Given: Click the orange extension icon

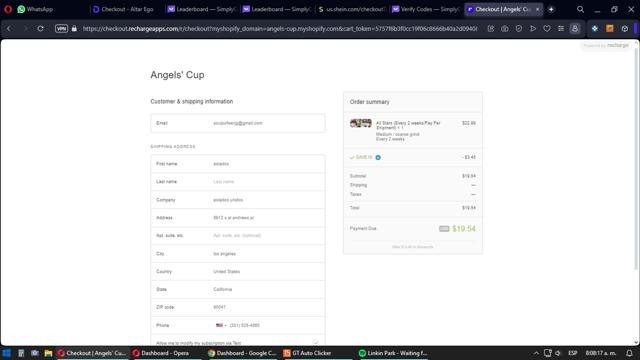Looking at the screenshot, I should [x=609, y=29].
